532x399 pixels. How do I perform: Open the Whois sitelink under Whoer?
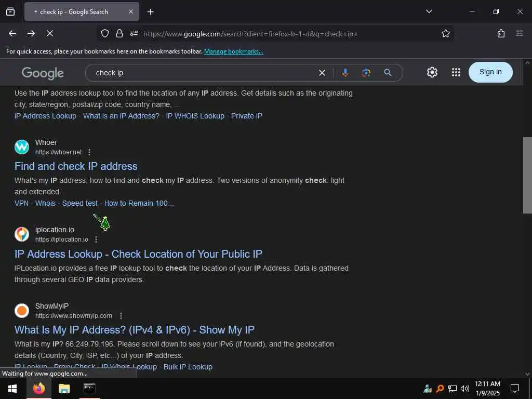coord(46,203)
